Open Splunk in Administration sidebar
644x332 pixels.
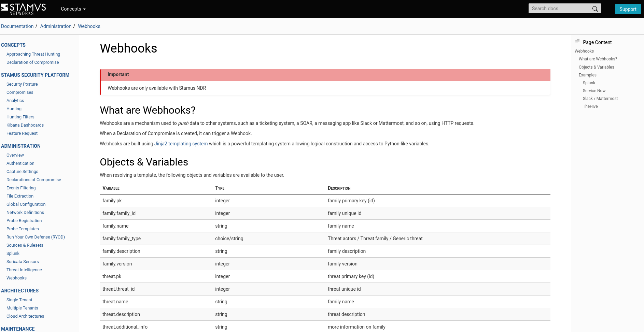pyautogui.click(x=13, y=254)
